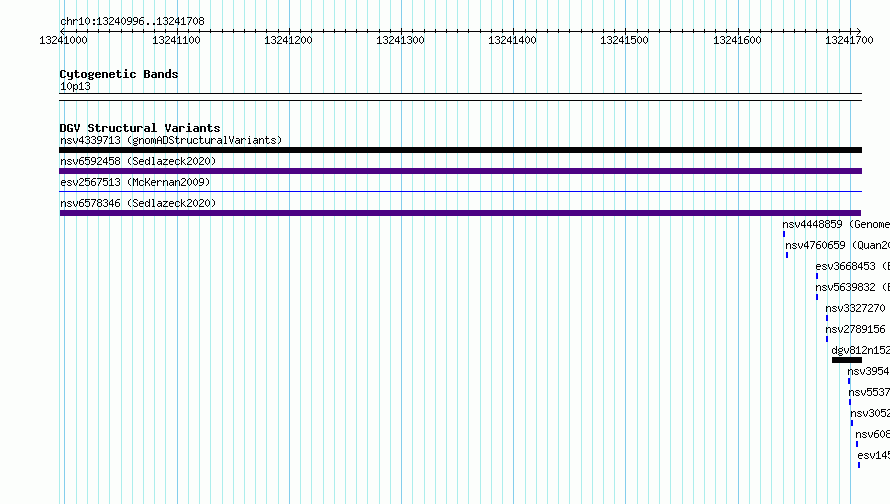
Task: Open variant nsv5639832 label
Action: pyautogui.click(x=853, y=287)
